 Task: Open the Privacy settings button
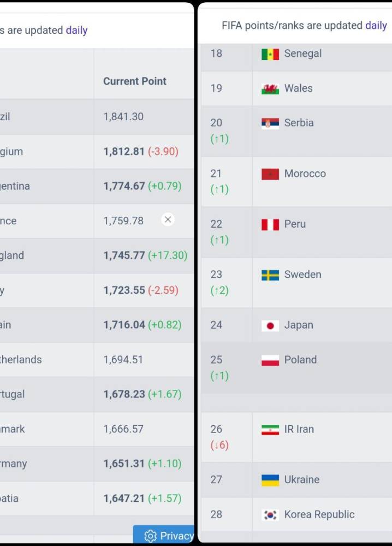pyautogui.click(x=164, y=535)
